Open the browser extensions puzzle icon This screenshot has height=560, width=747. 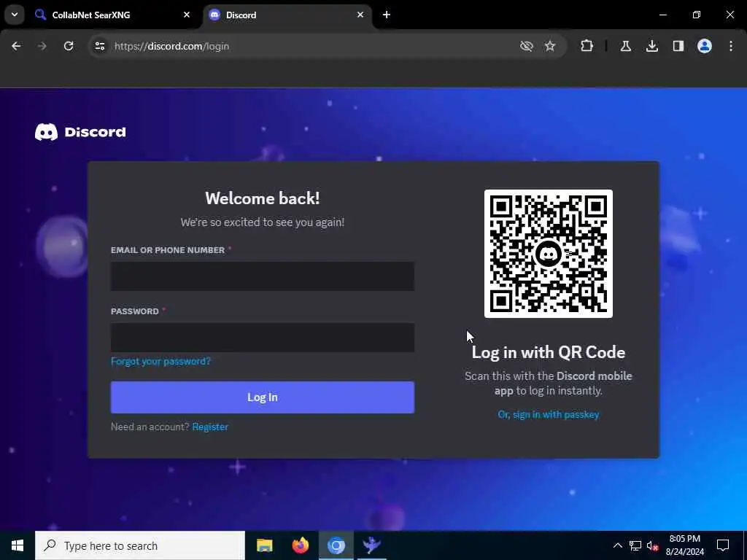pos(587,46)
